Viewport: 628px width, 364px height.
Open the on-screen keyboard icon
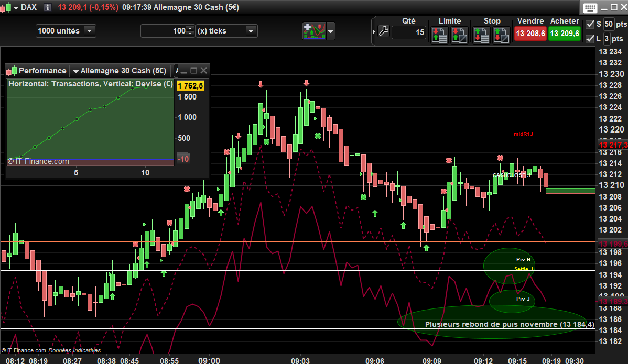589,8
